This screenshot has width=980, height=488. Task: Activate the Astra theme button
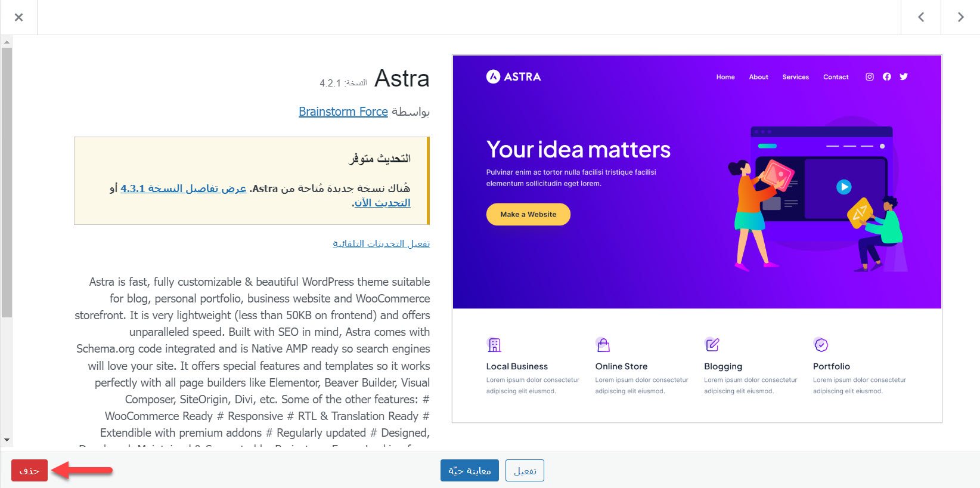tap(525, 471)
